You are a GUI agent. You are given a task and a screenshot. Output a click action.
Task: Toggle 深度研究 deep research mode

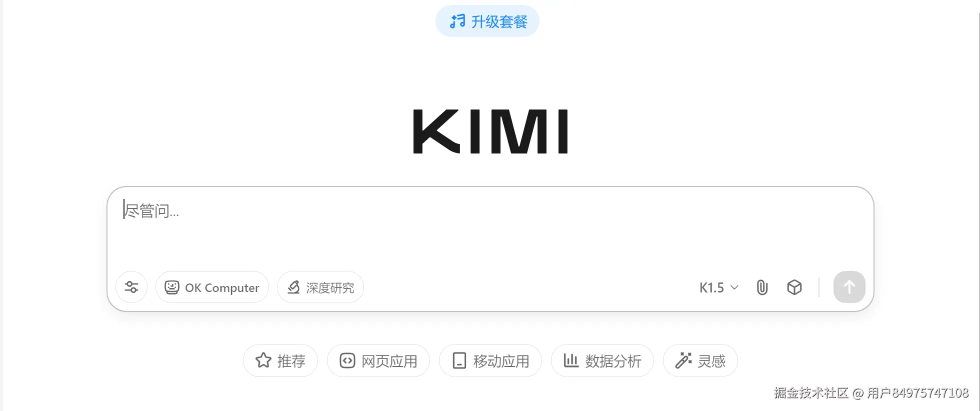[320, 287]
